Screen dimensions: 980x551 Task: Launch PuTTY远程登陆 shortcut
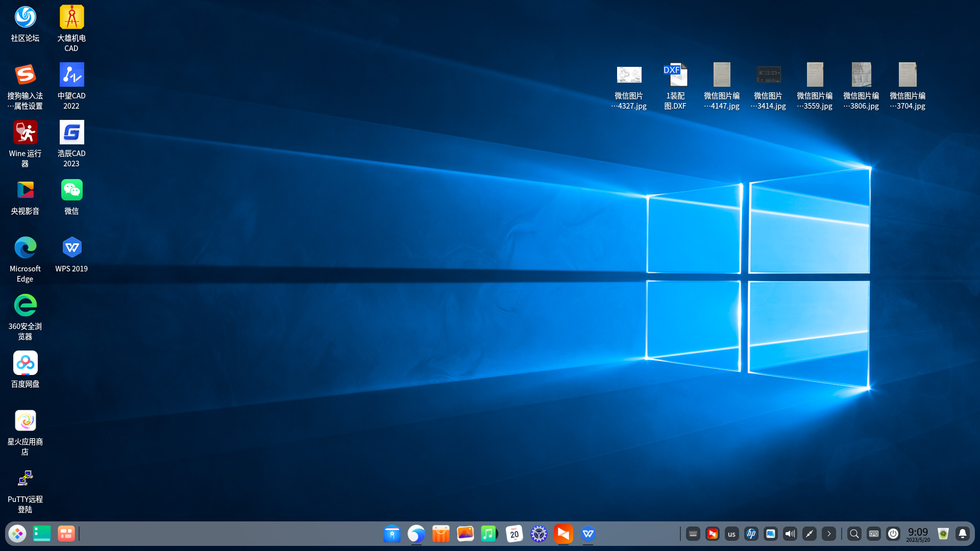coord(25,479)
